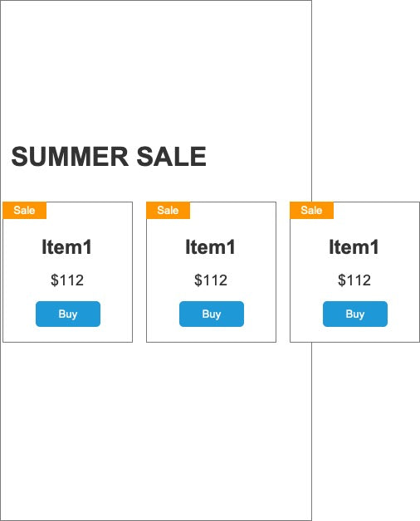Open the Item1 title in the left card
The image size is (420, 521).
(x=67, y=247)
